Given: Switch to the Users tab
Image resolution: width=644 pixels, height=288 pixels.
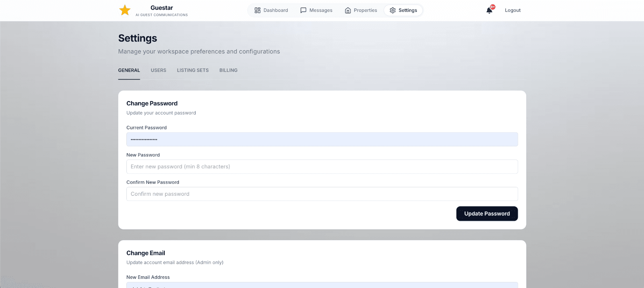Looking at the screenshot, I should point(158,70).
